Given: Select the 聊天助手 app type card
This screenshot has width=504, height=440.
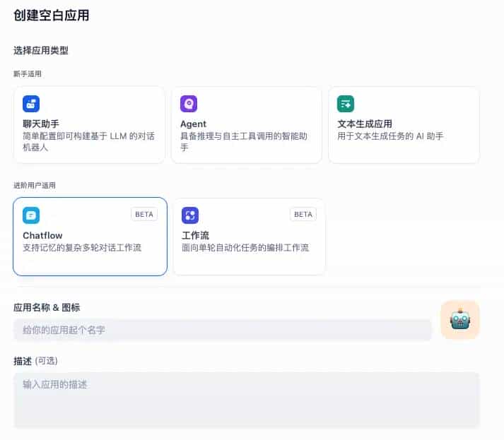Looking at the screenshot, I should (89, 125).
